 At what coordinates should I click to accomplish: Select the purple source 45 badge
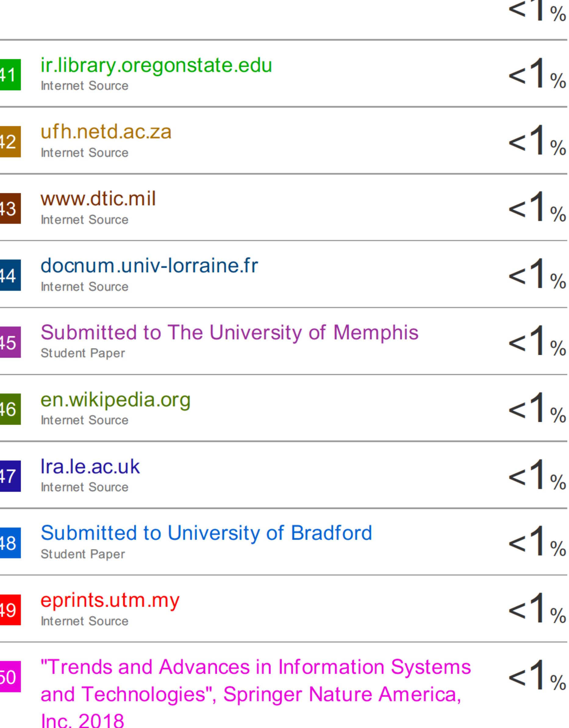(x=10, y=342)
